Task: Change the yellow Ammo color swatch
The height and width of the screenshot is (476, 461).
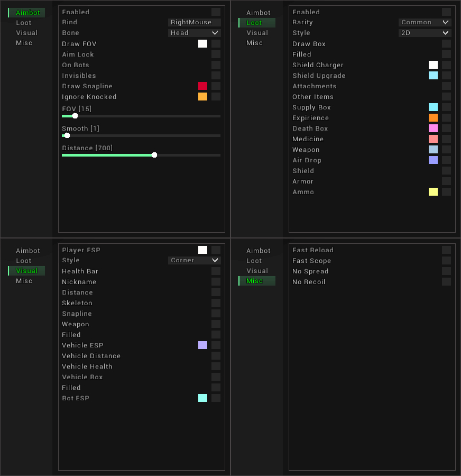Action: pyautogui.click(x=433, y=191)
